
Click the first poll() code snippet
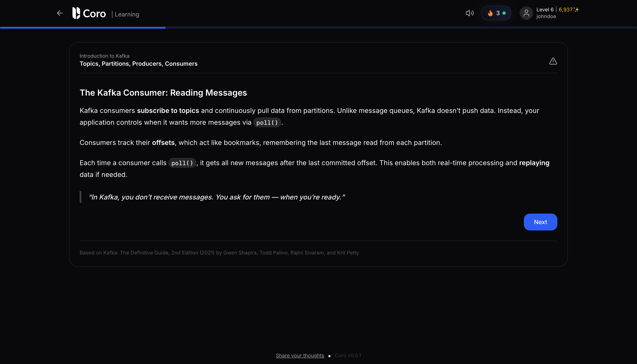point(267,123)
